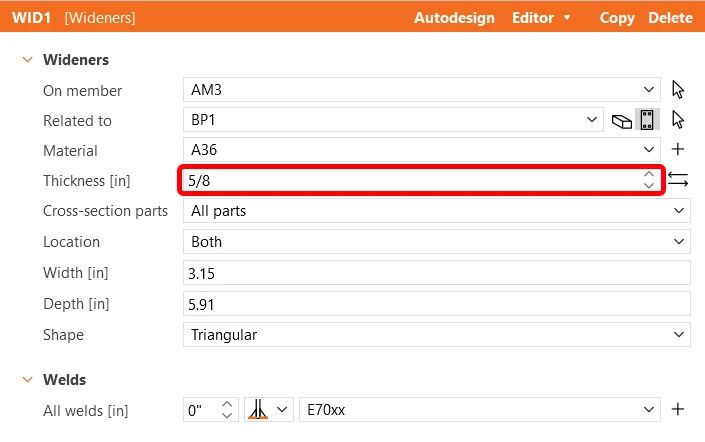Click the [Wideners] type label

(100, 18)
